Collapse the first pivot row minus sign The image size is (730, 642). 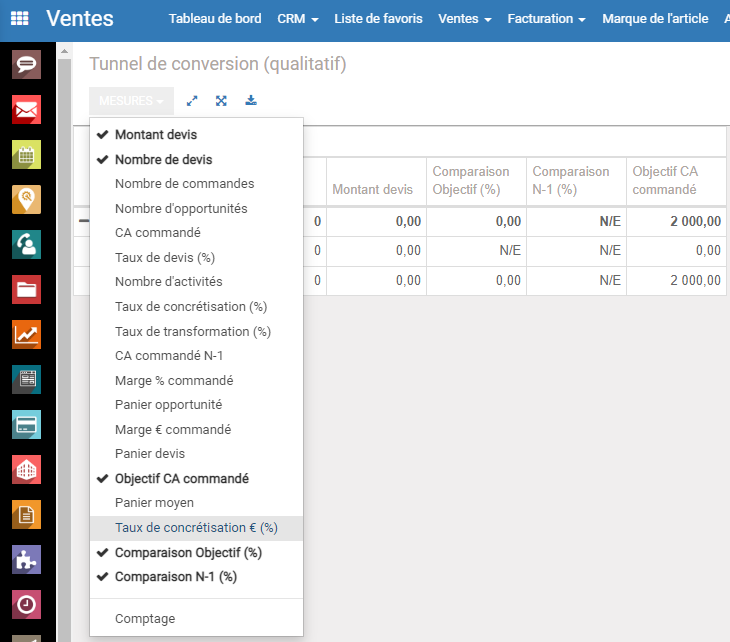(x=84, y=221)
